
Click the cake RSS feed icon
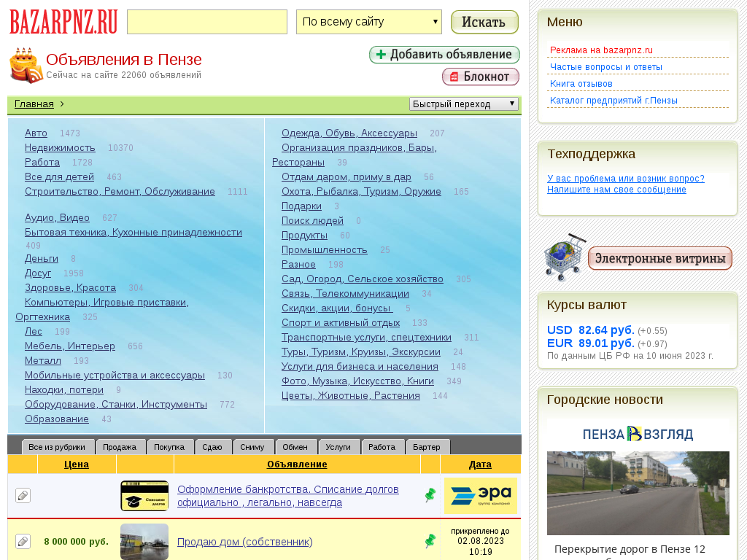26,65
